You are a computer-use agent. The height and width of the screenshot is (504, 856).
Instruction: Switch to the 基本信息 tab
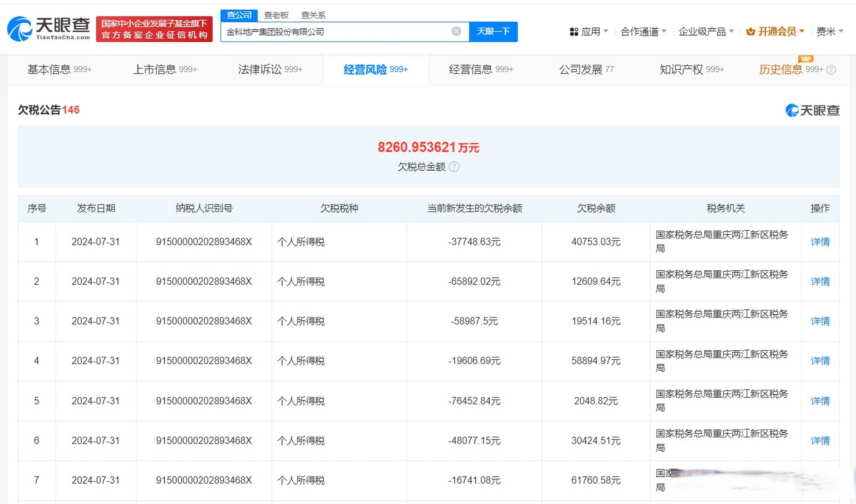coord(59,69)
